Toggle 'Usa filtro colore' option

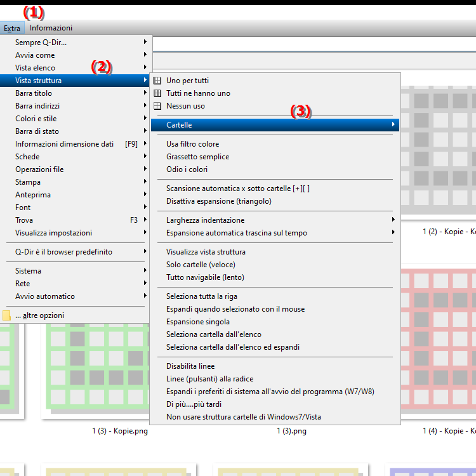pos(275,144)
